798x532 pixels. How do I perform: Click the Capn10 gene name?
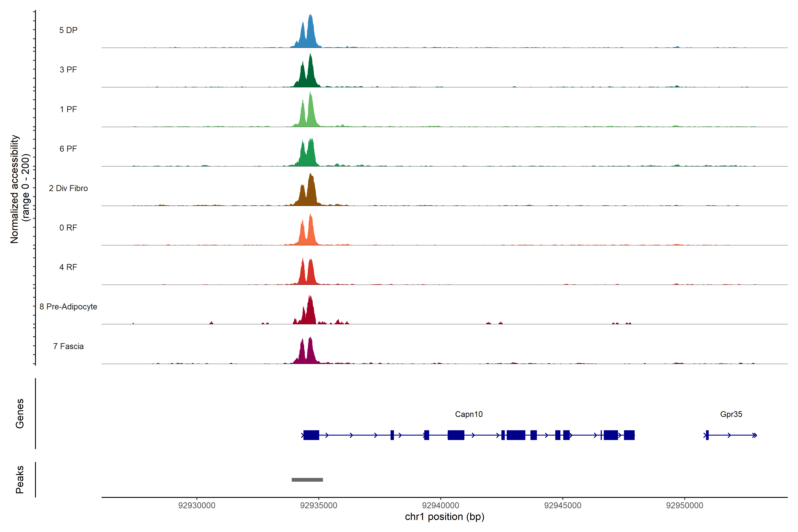pyautogui.click(x=469, y=414)
